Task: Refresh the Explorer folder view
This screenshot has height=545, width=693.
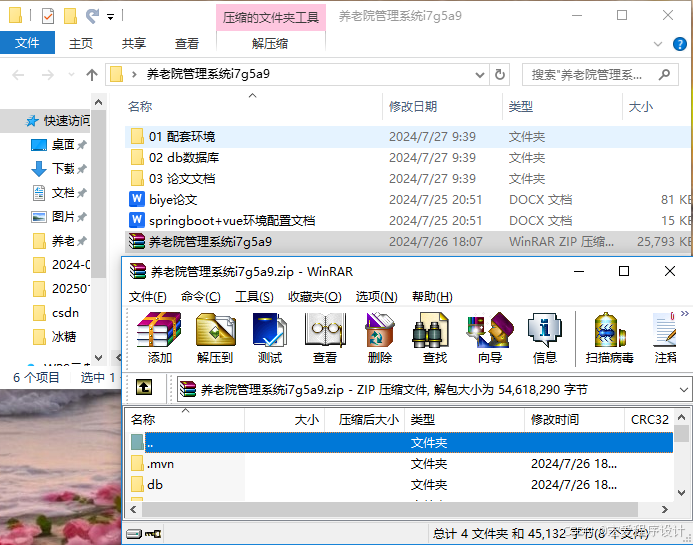Action: (500, 75)
